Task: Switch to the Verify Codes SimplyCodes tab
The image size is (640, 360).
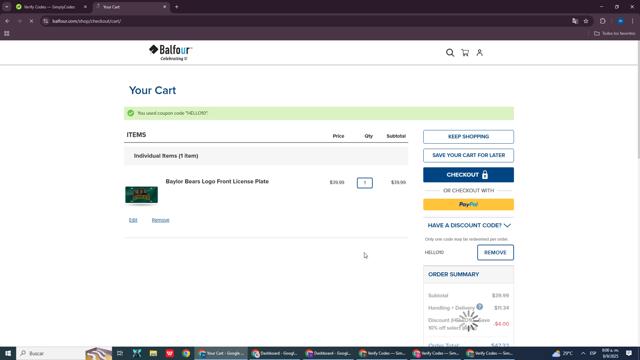Action: pos(49,7)
